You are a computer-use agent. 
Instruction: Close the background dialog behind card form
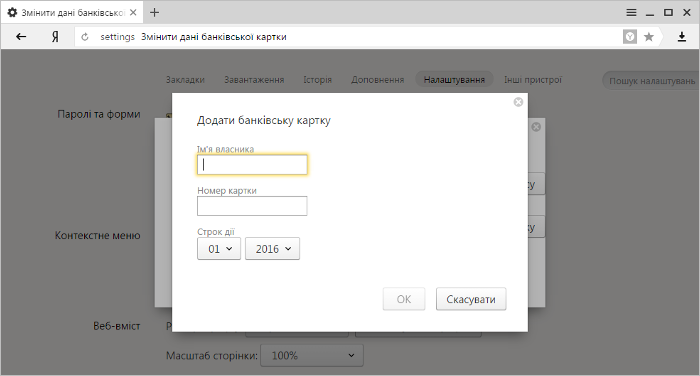pos(536,127)
